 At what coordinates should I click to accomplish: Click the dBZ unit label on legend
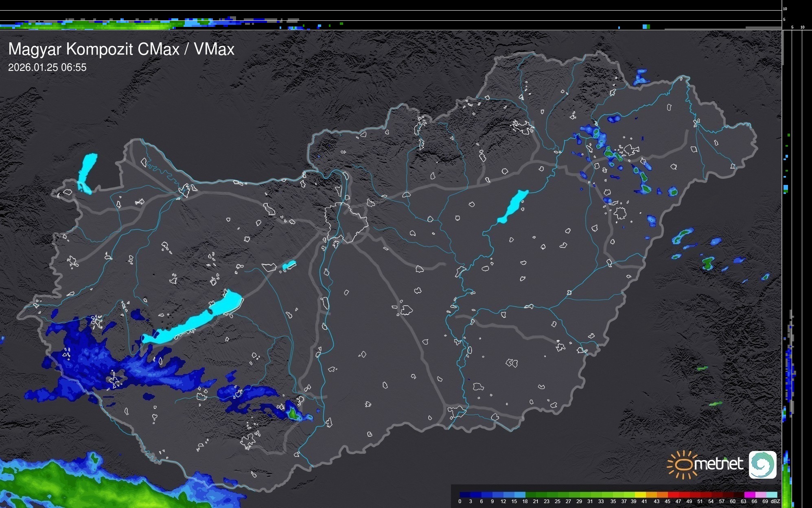click(x=775, y=501)
